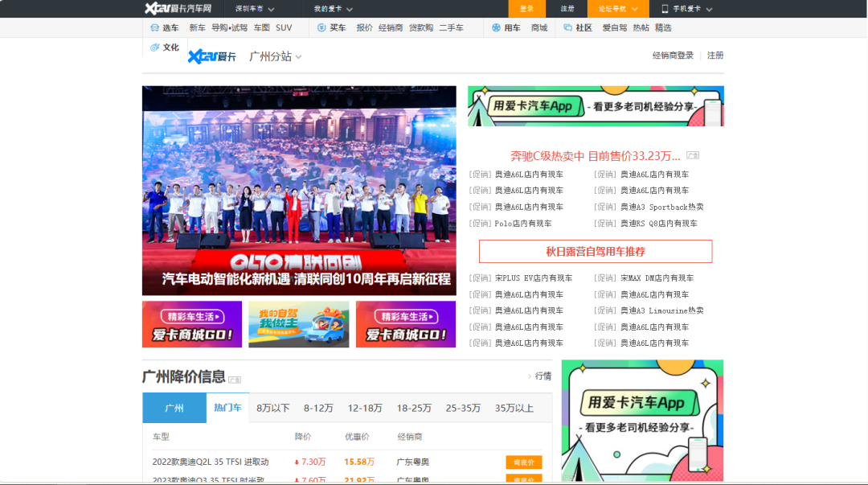This screenshot has height=485, width=868.
Task: Open the wide 用爱卡汽车App banner above headline
Action: click(x=596, y=106)
